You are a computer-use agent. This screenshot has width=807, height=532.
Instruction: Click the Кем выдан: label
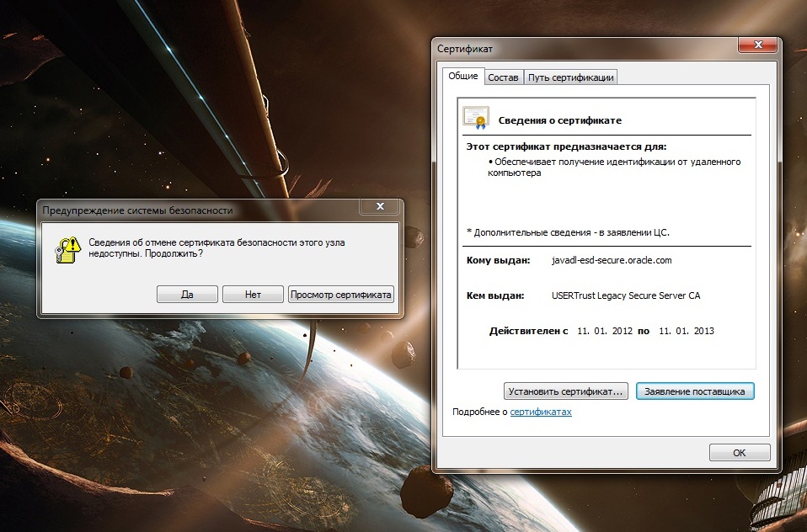(x=495, y=295)
